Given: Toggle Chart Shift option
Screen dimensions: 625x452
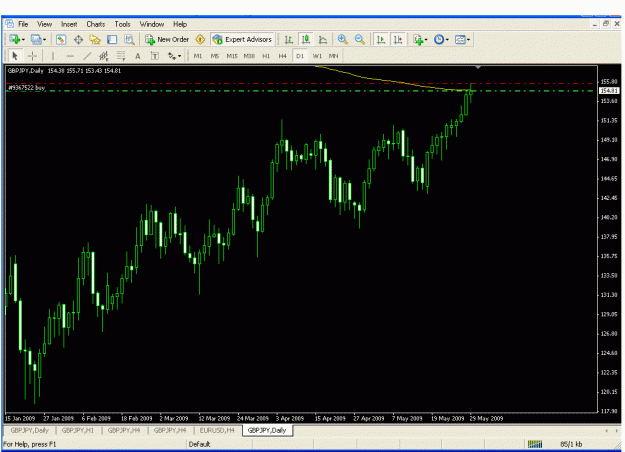Looking at the screenshot, I should [x=398, y=39].
